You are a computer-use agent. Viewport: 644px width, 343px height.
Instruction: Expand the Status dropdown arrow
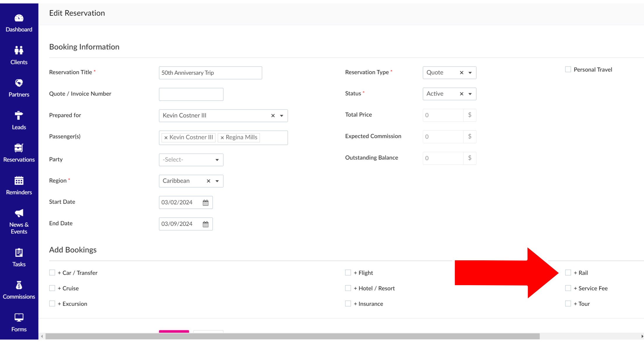tap(470, 94)
